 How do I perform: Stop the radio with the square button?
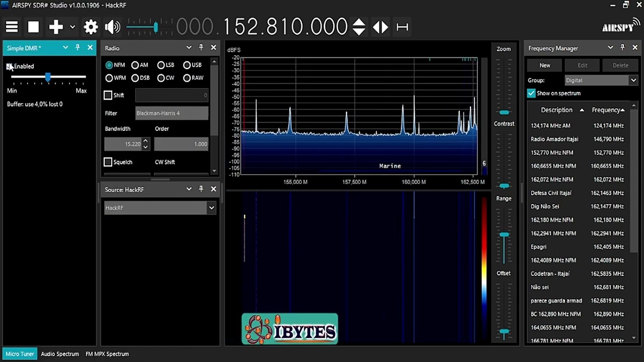click(33, 27)
